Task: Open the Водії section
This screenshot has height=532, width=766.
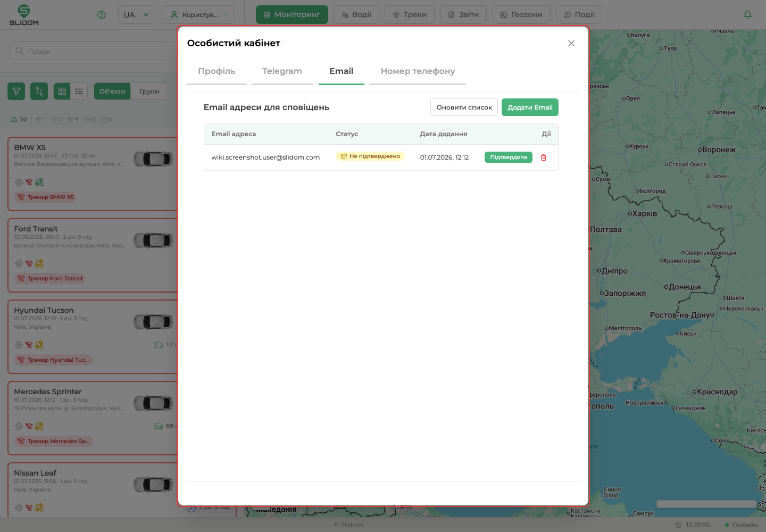Action: 356,15
